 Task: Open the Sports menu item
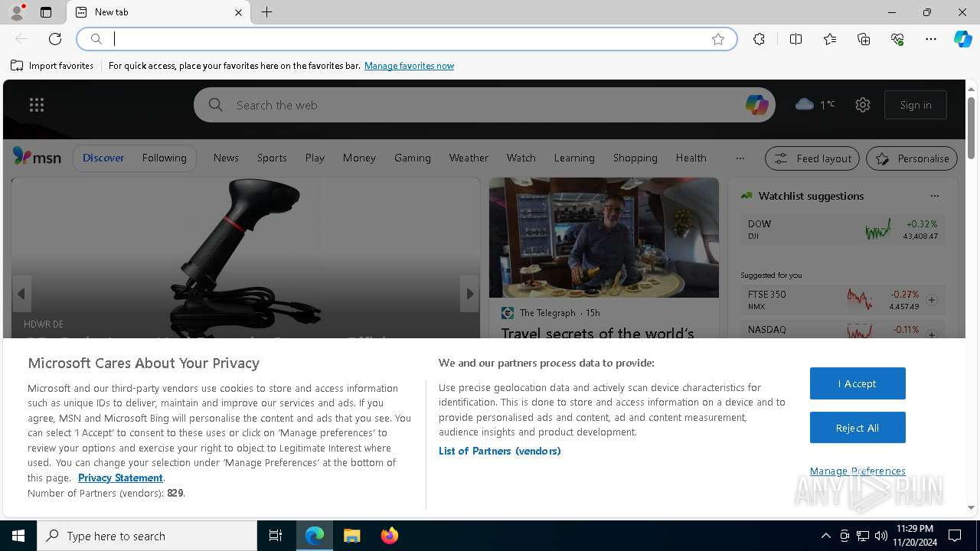(272, 158)
